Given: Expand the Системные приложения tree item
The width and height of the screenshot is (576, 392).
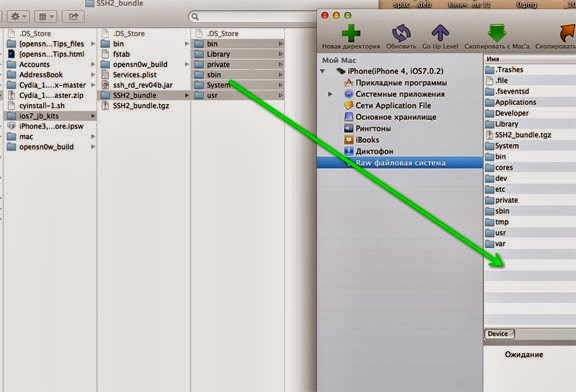Looking at the screenshot, I should 330,94.
